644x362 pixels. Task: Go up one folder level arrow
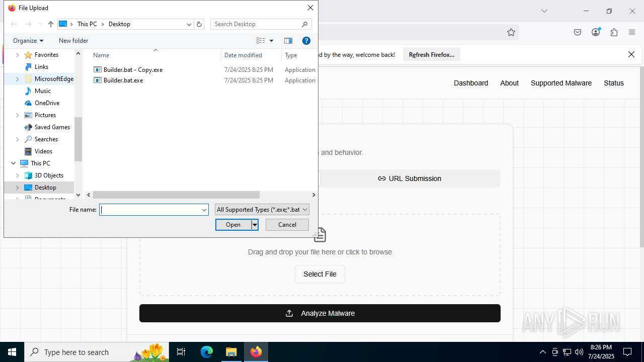coord(50,24)
